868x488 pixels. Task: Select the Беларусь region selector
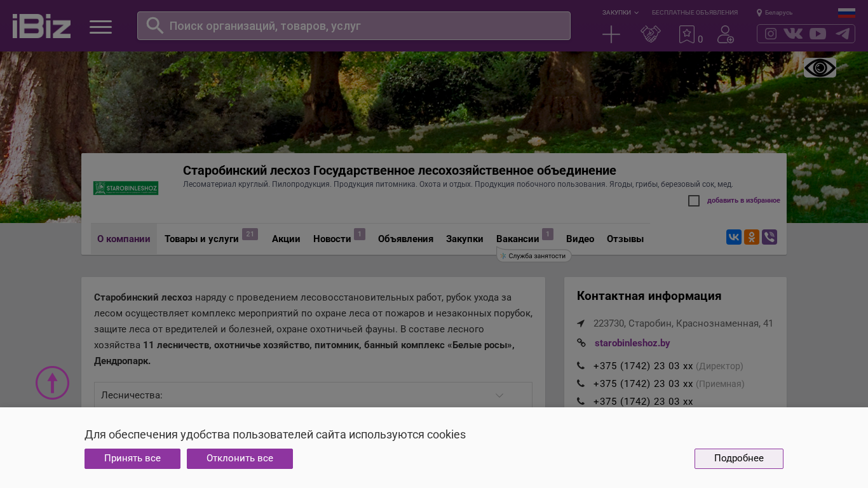pos(775,13)
